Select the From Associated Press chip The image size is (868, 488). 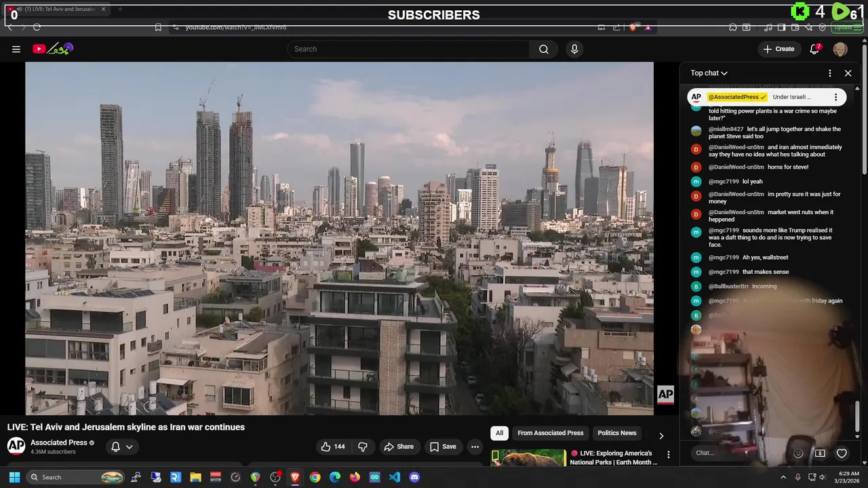click(x=550, y=433)
